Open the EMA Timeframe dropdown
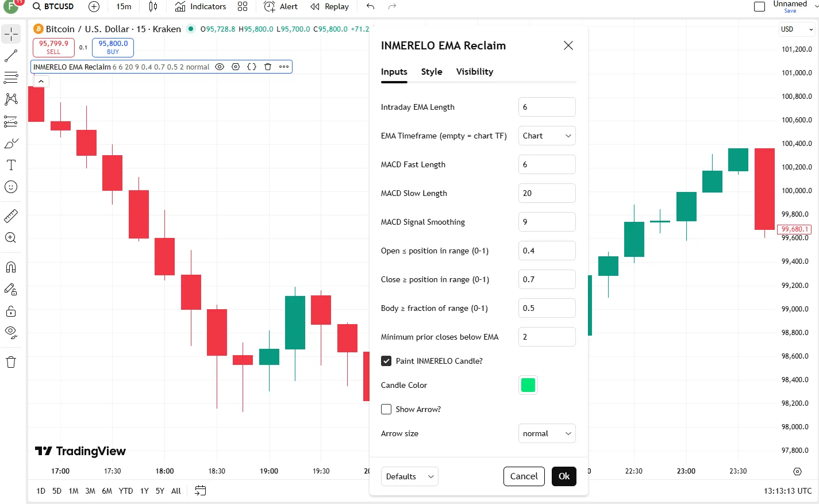This screenshot has height=504, width=819. [x=547, y=136]
